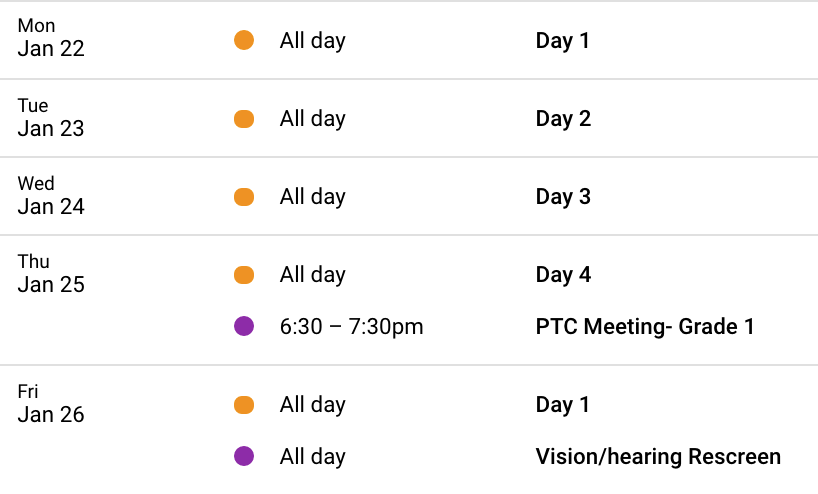Open the Day 2 event on Jan 23

point(563,119)
